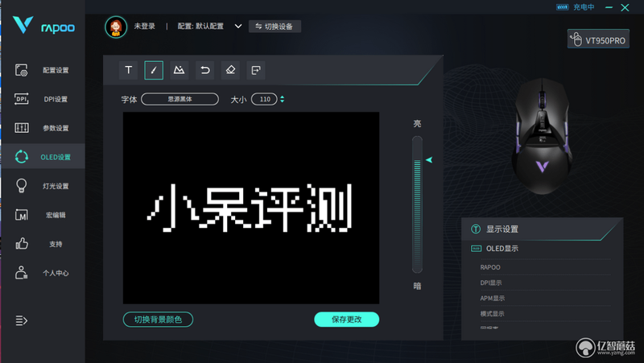The image size is (644, 363).
Task: Open the 字体 font selector
Action: [x=180, y=99]
